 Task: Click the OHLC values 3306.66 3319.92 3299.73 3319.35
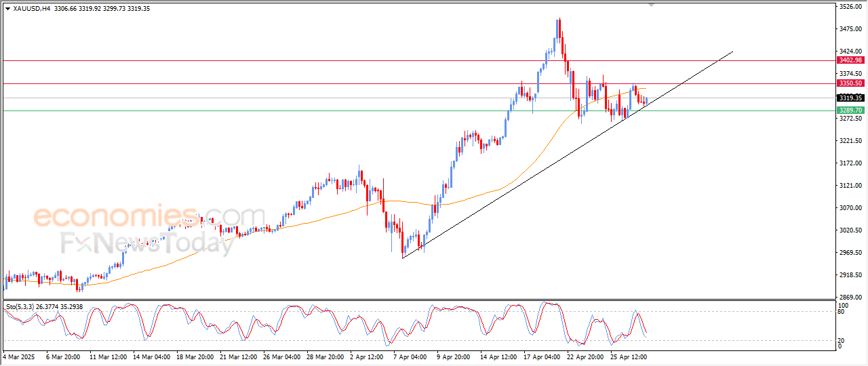(x=102, y=9)
